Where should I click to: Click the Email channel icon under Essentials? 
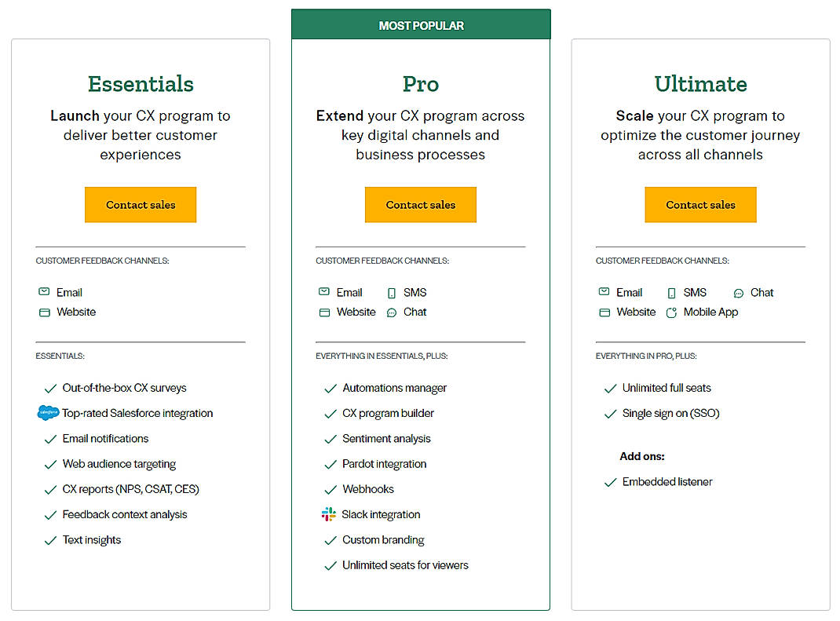44,291
